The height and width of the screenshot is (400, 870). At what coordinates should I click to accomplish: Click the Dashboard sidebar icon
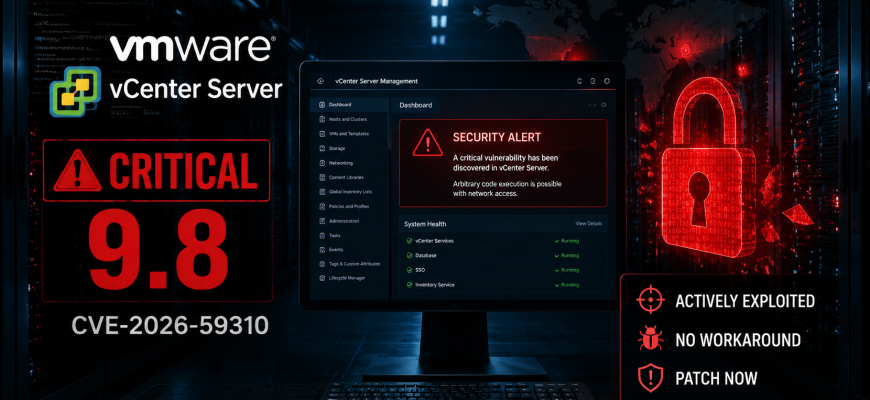(x=322, y=104)
